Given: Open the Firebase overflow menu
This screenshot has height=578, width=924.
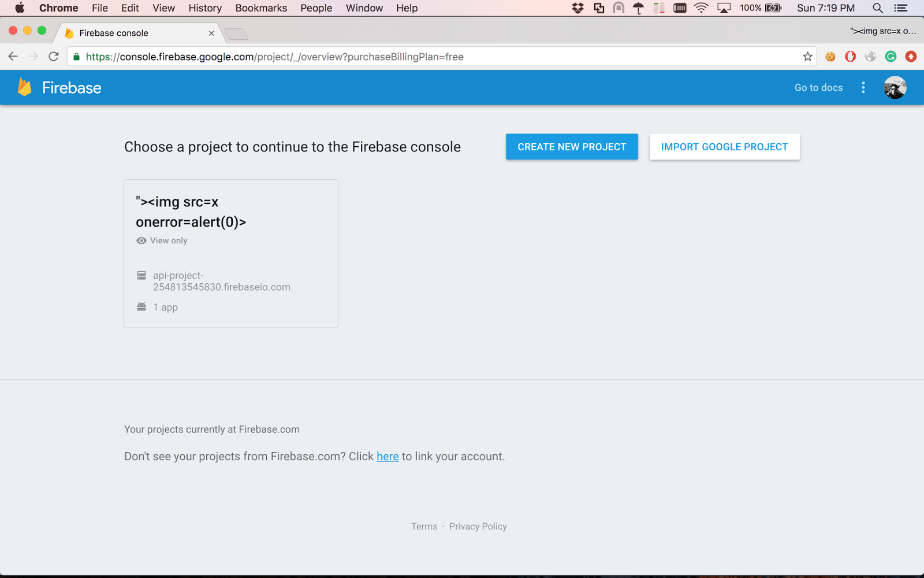Looking at the screenshot, I should (x=863, y=87).
